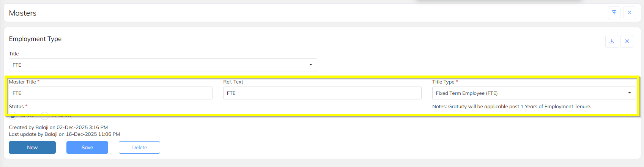
Task: Click into the Ref. Text field
Action: 322,93
